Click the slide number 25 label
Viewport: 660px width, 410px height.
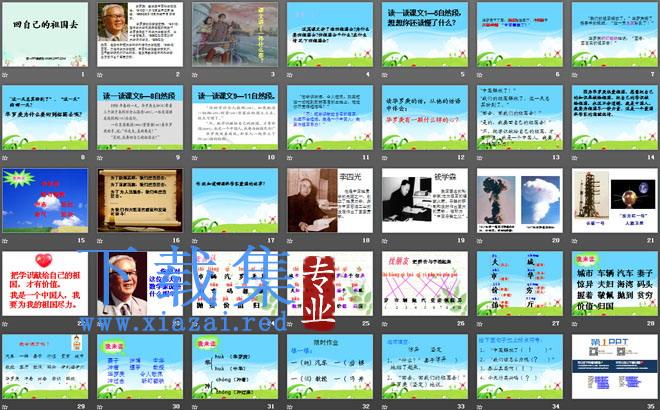(x=366, y=323)
